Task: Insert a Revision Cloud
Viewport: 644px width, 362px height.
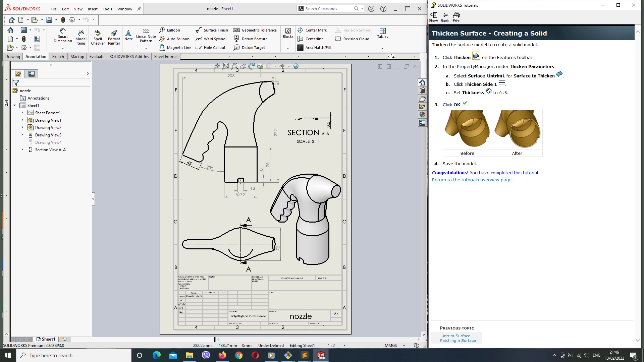Action: (x=352, y=39)
